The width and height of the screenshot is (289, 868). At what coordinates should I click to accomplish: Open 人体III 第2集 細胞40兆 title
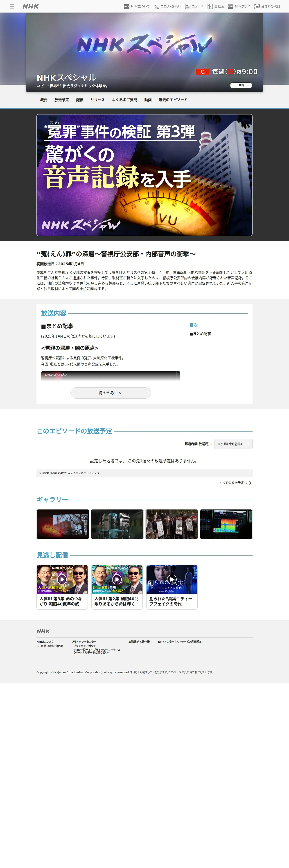coord(116,601)
